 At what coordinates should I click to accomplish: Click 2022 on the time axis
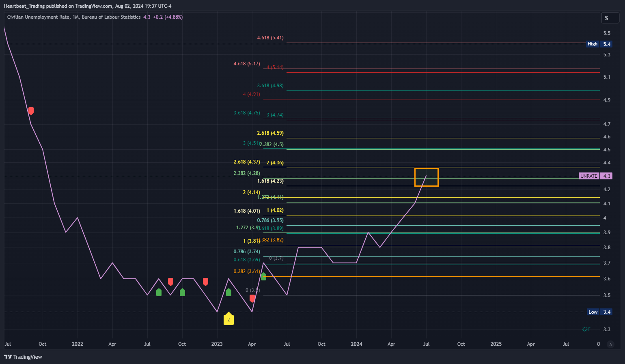pos(78,344)
